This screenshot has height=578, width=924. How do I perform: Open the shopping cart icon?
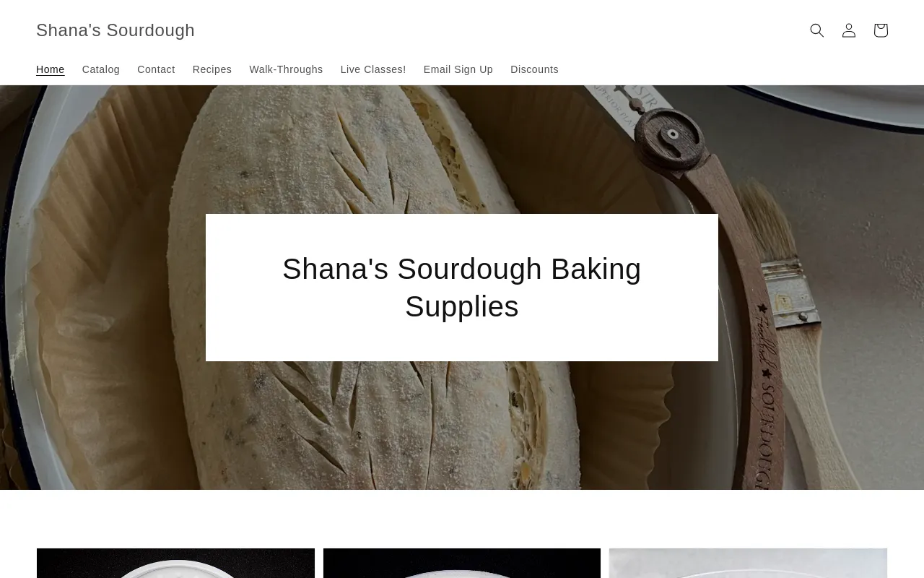click(x=881, y=30)
